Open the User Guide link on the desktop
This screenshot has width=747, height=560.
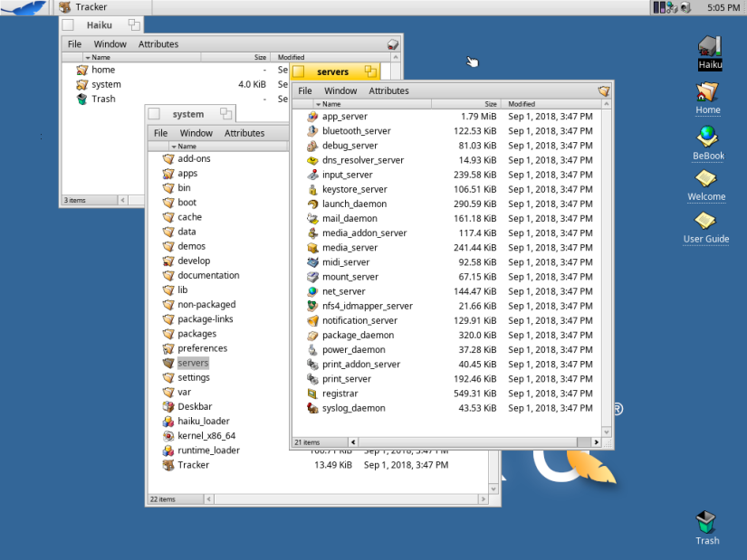pos(705,220)
